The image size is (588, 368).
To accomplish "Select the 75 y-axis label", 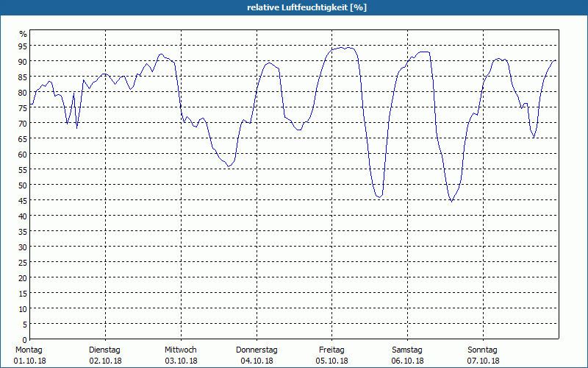I will point(24,107).
